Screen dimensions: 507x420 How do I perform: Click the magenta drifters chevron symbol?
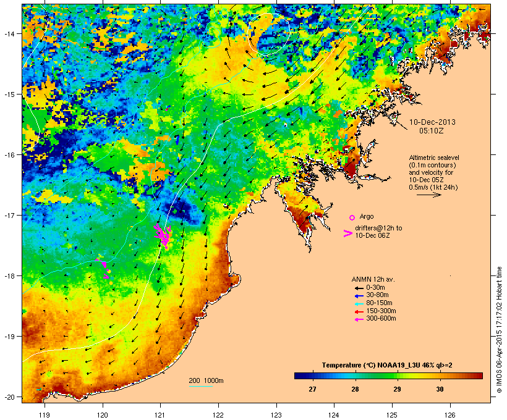pyautogui.click(x=347, y=233)
